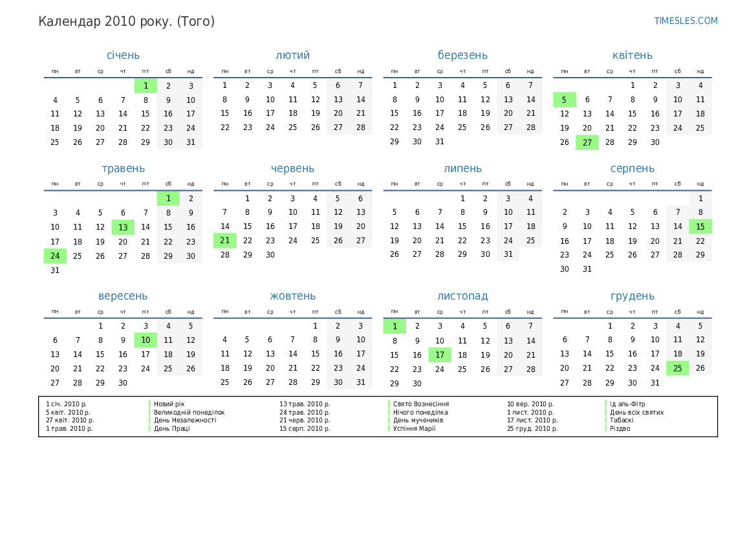Viewport: 756px width, 535px height.
Task: Click date 8 in березень
Action: (394, 100)
